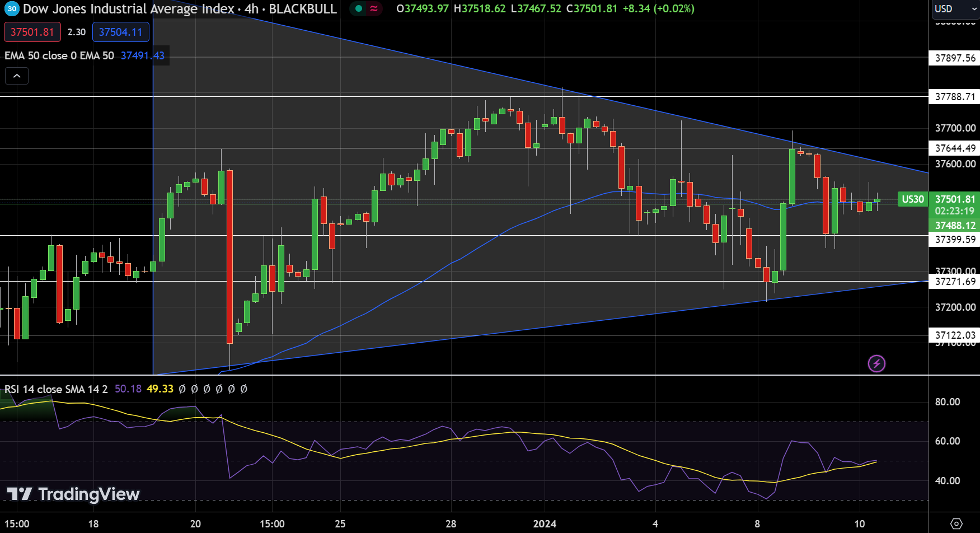The image size is (980, 533).
Task: Click the countdown timer 02:23:19
Action: click(955, 211)
